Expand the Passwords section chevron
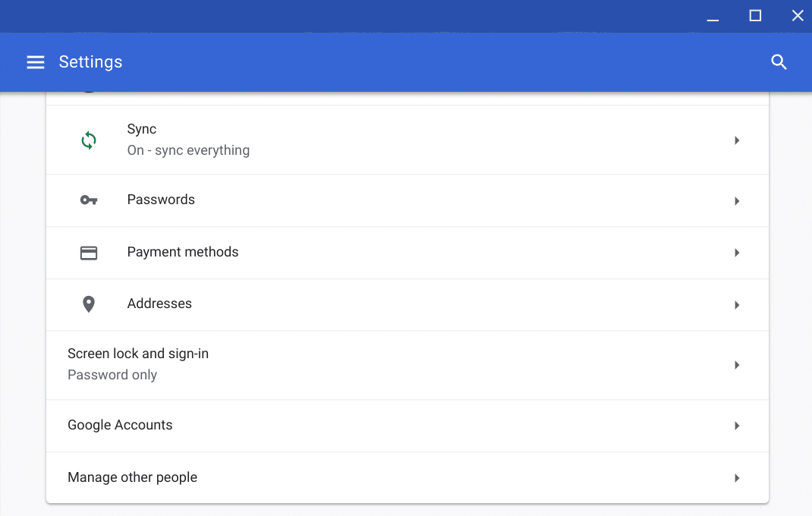812x516 pixels. pos(736,200)
